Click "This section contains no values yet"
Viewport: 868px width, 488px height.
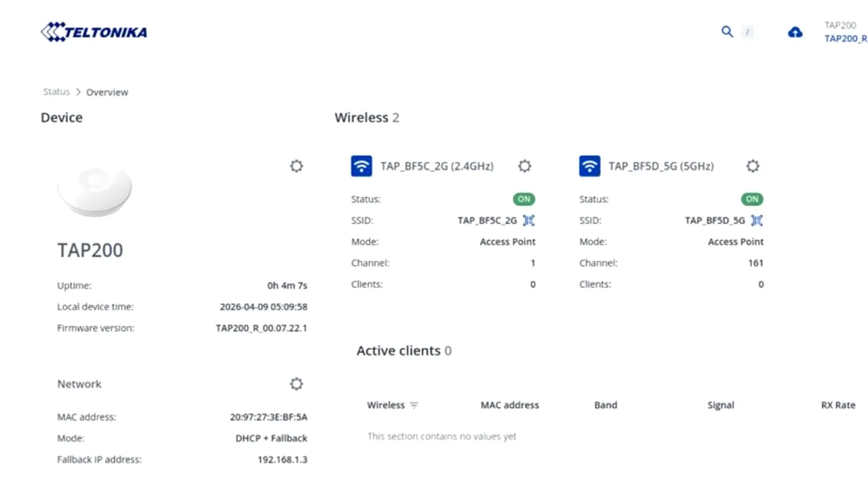point(441,436)
